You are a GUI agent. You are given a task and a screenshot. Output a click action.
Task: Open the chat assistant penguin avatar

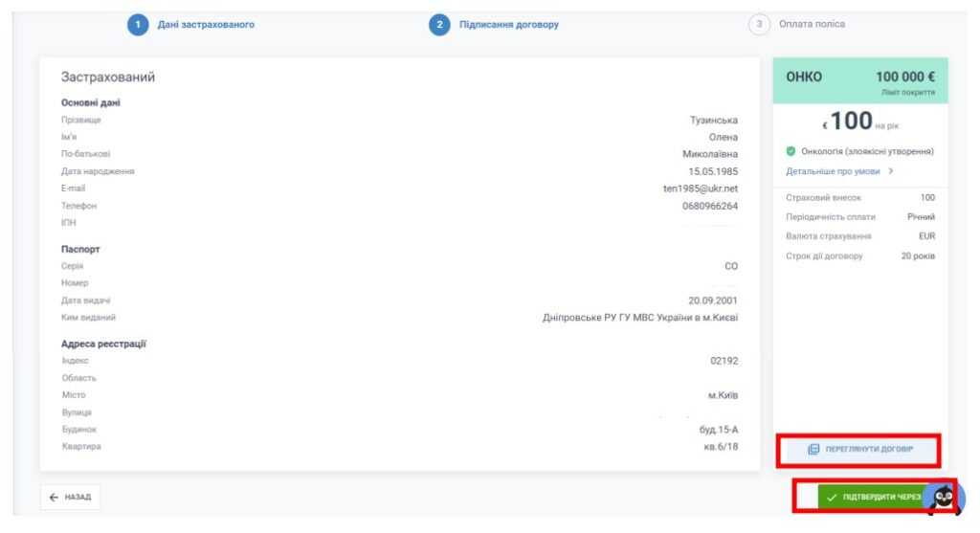click(x=944, y=498)
